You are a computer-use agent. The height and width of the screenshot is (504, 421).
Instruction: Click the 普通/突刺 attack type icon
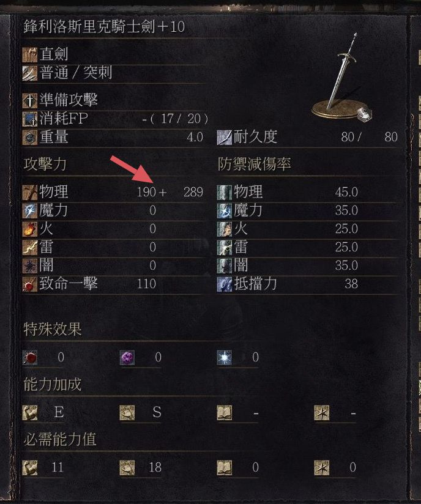point(30,73)
